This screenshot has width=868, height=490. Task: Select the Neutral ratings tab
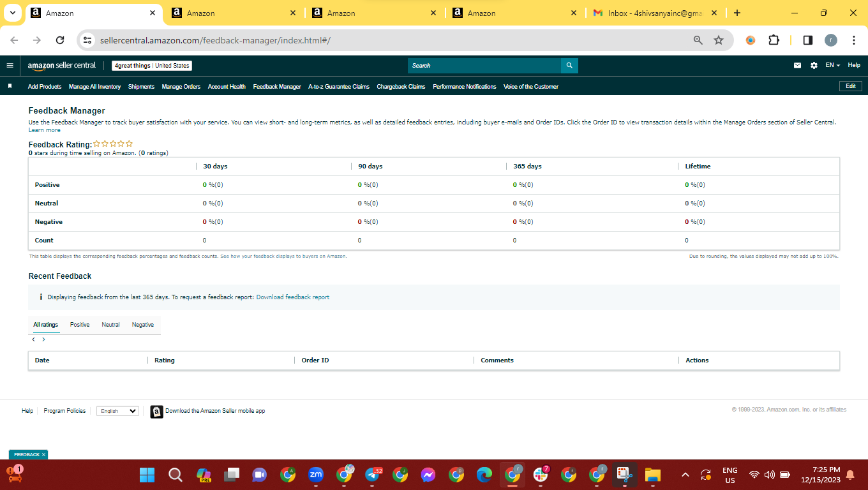(110, 325)
